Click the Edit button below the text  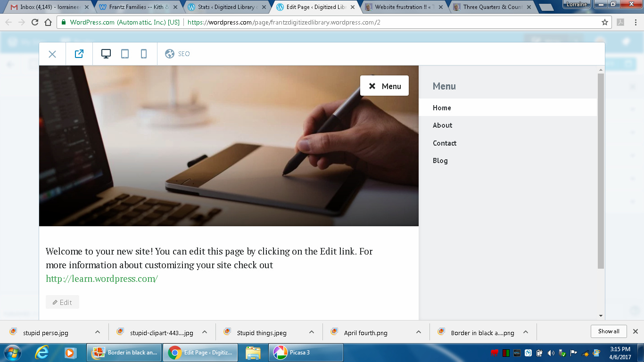[x=62, y=302]
